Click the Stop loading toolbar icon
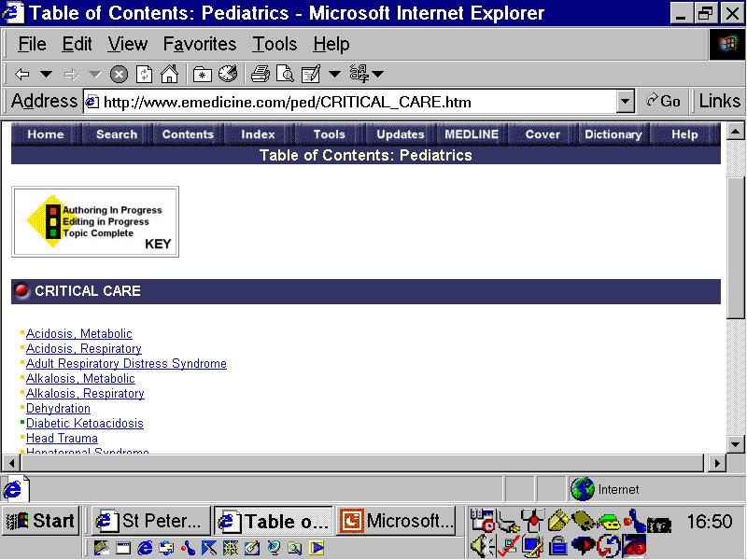Image resolution: width=747 pixels, height=560 pixels. coord(119,75)
